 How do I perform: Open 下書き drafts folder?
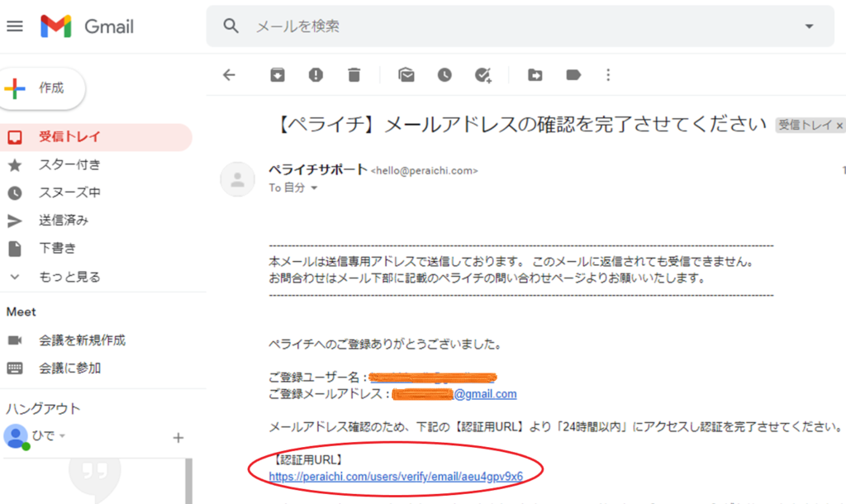(57, 248)
